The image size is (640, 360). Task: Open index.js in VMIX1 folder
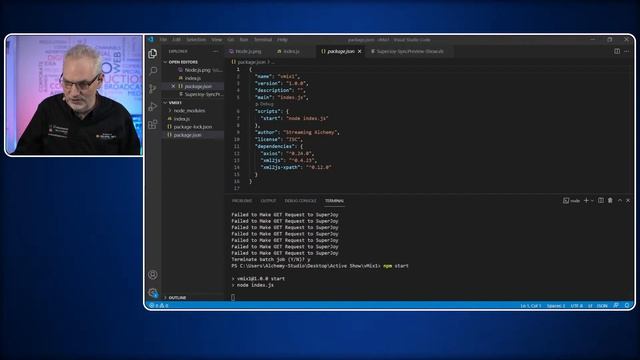coord(182,119)
